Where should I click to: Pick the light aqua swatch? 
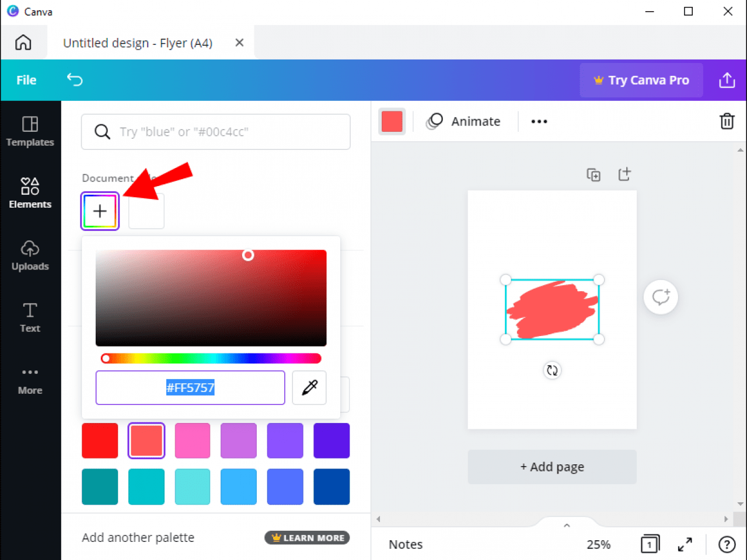point(193,487)
